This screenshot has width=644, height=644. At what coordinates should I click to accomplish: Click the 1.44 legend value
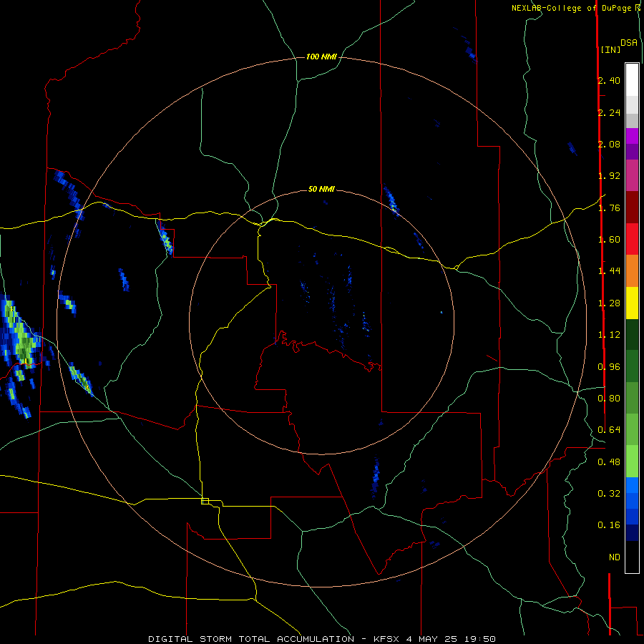pyautogui.click(x=609, y=271)
